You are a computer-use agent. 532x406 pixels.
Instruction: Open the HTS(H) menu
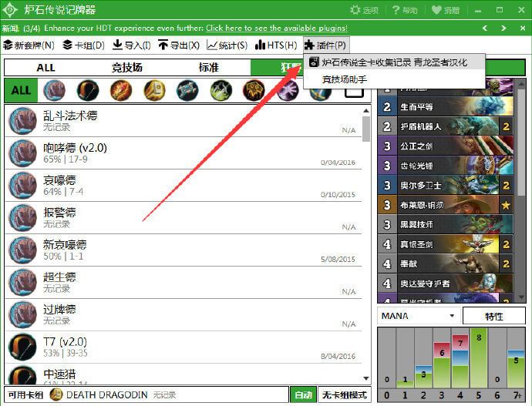click(x=276, y=45)
